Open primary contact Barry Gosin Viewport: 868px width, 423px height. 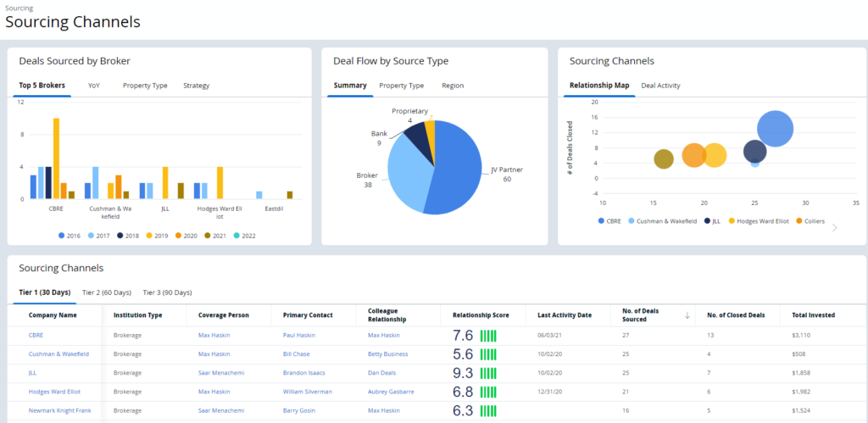tap(299, 410)
